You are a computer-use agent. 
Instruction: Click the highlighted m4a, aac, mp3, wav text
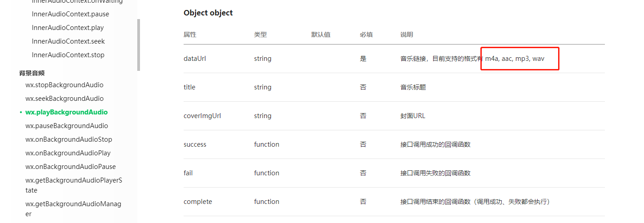[515, 59]
